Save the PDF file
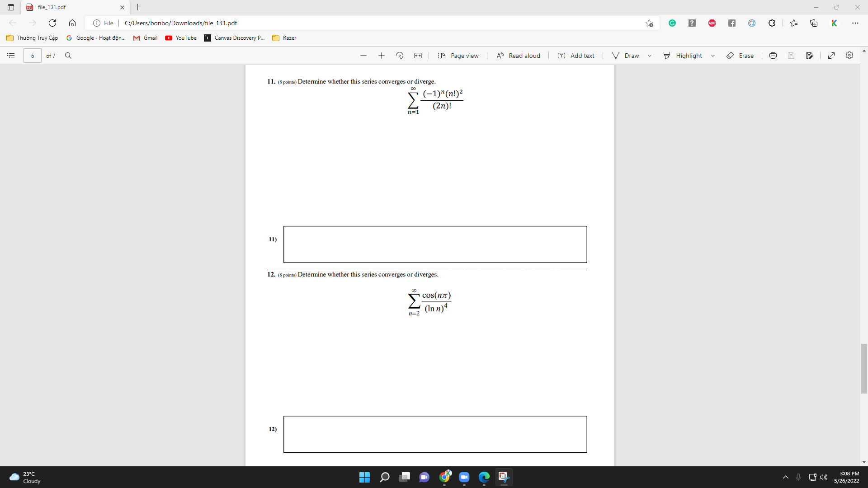This screenshot has height=488, width=868. coord(791,56)
